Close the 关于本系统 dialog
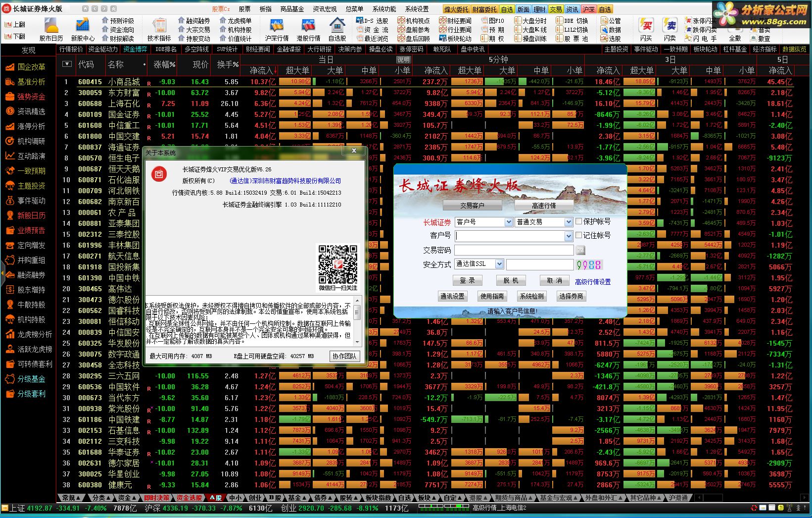 (354, 151)
